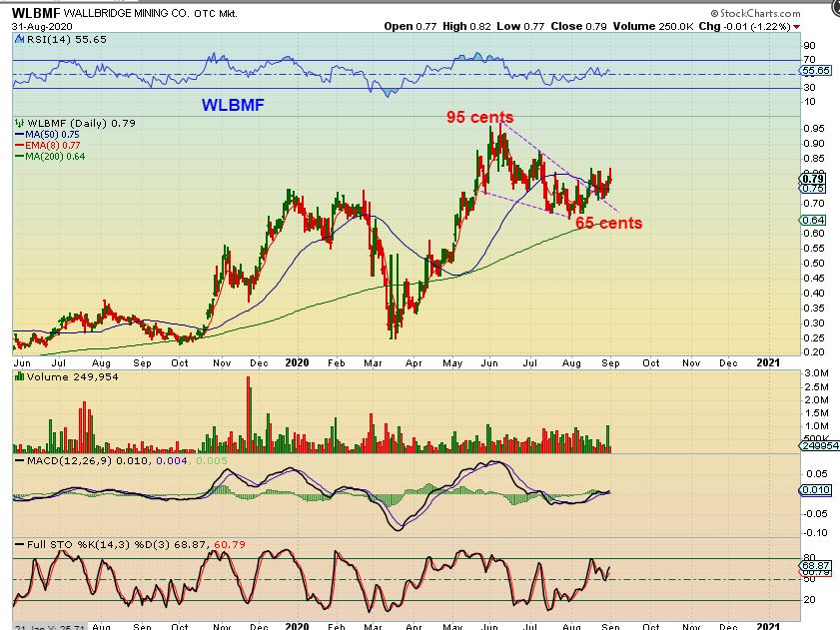This screenshot has width=840, height=630.
Task: Click the Open 0.77 value in the header
Action: tap(411, 26)
